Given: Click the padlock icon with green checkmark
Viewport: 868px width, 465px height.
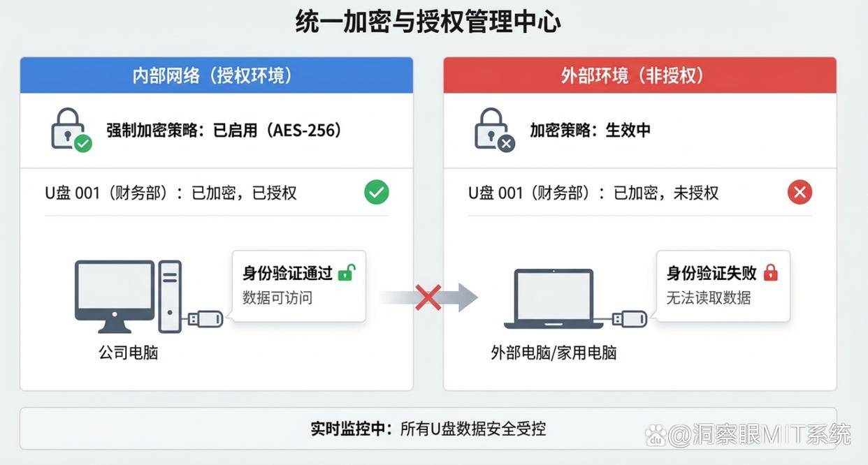Looking at the screenshot, I should click(x=71, y=129).
